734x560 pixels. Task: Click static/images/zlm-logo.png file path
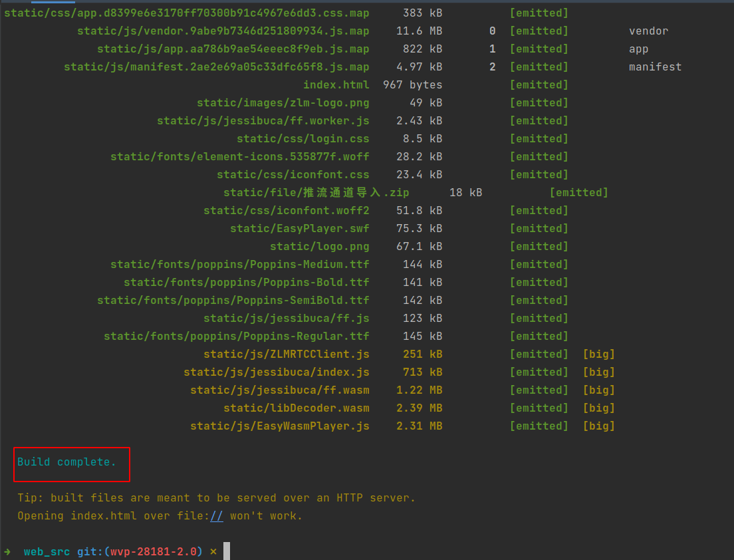pos(283,103)
